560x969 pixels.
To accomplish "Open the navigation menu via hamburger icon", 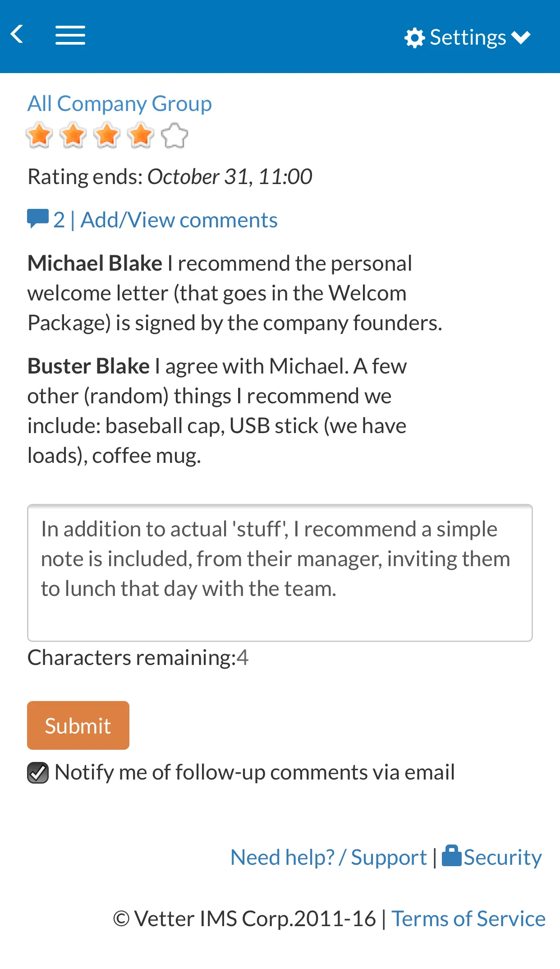I will coord(70,35).
